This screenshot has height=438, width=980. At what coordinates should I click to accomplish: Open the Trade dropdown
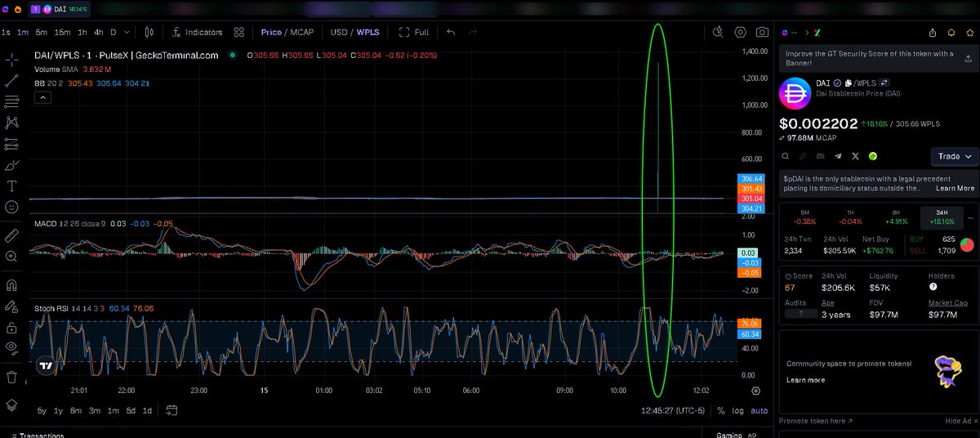point(954,156)
